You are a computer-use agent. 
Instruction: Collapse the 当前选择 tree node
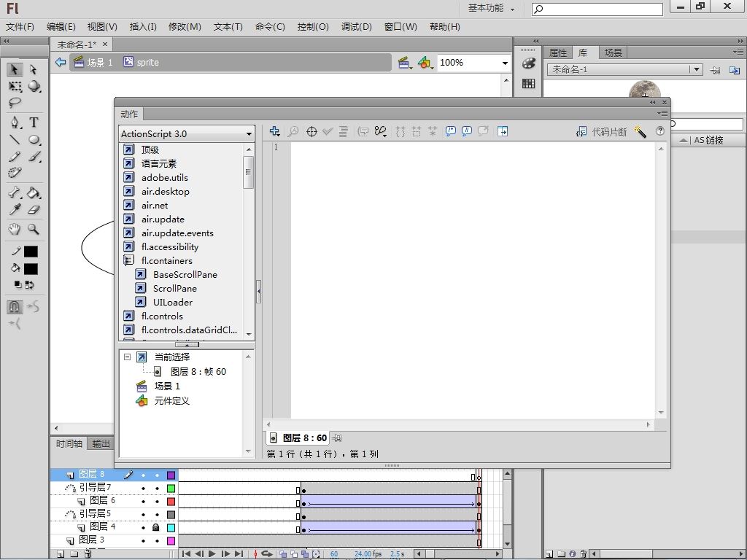(127, 357)
